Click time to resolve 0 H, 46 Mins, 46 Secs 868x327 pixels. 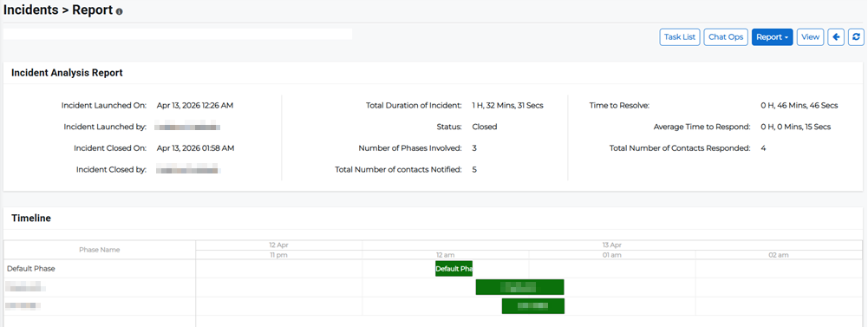click(799, 105)
